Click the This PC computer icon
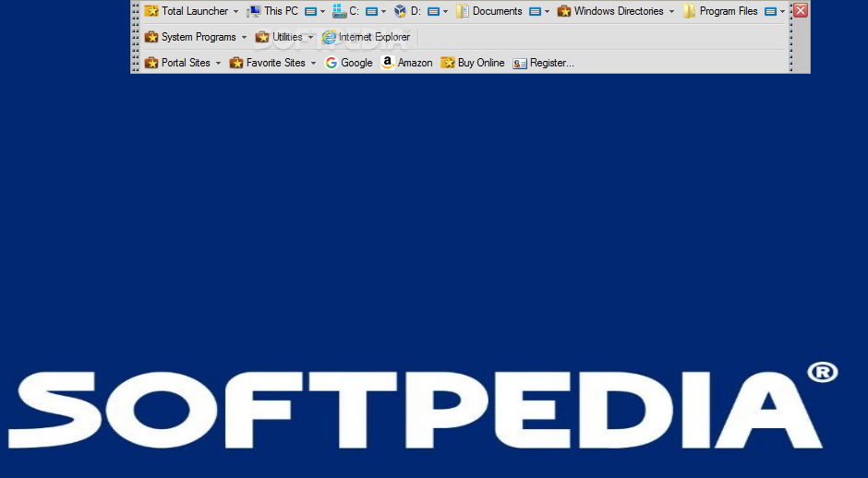Image resolution: width=868 pixels, height=478 pixels. point(254,11)
